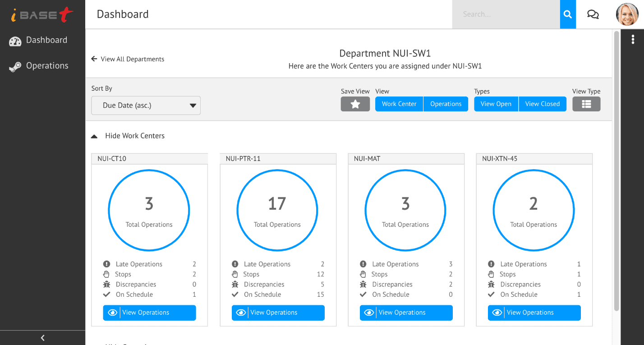Image resolution: width=644 pixels, height=345 pixels.
Task: Select the Dashboard menu item
Action: tap(46, 40)
